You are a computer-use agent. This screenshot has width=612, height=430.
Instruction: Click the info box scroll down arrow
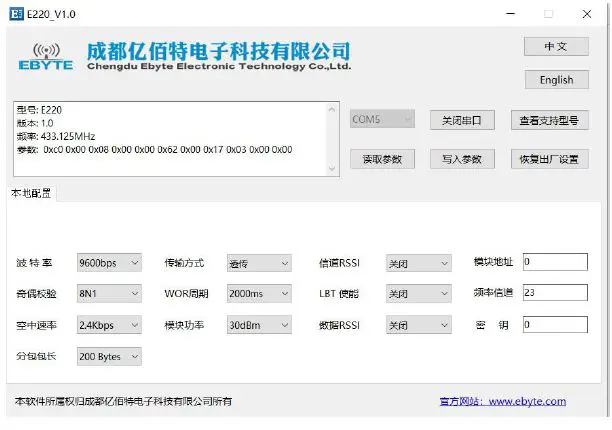coord(332,169)
